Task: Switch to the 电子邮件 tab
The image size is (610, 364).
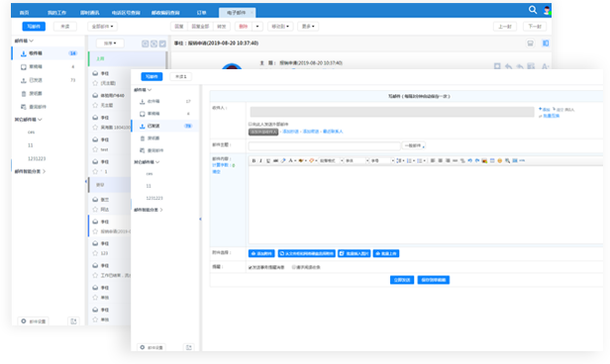Action: coord(236,13)
